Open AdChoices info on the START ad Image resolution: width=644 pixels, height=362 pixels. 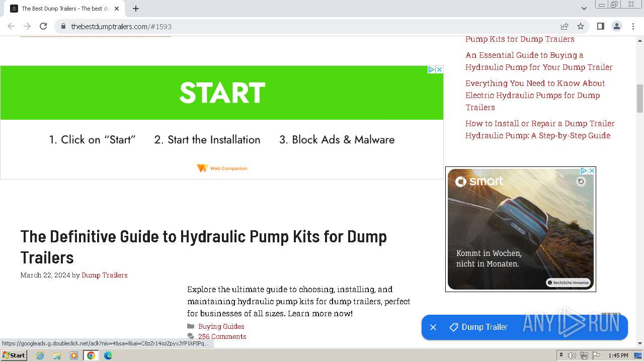tap(431, 70)
